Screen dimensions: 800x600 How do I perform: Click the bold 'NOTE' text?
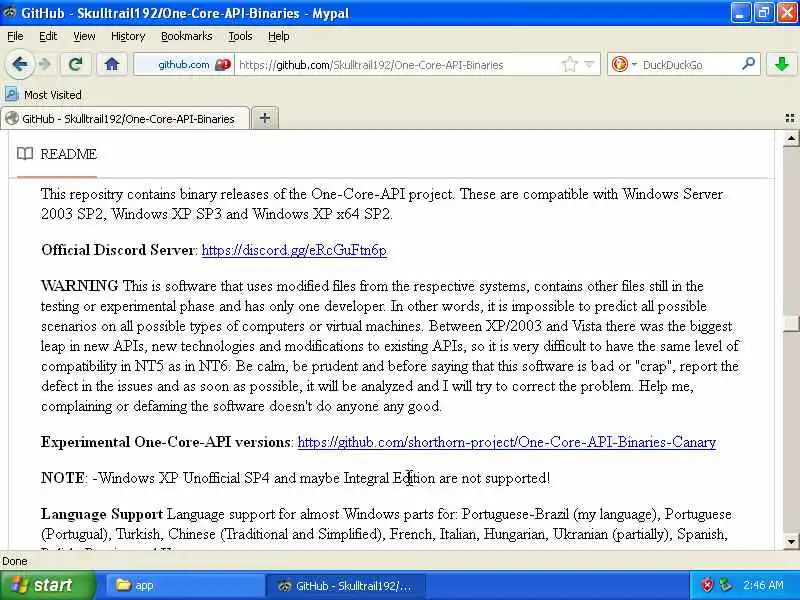click(63, 478)
